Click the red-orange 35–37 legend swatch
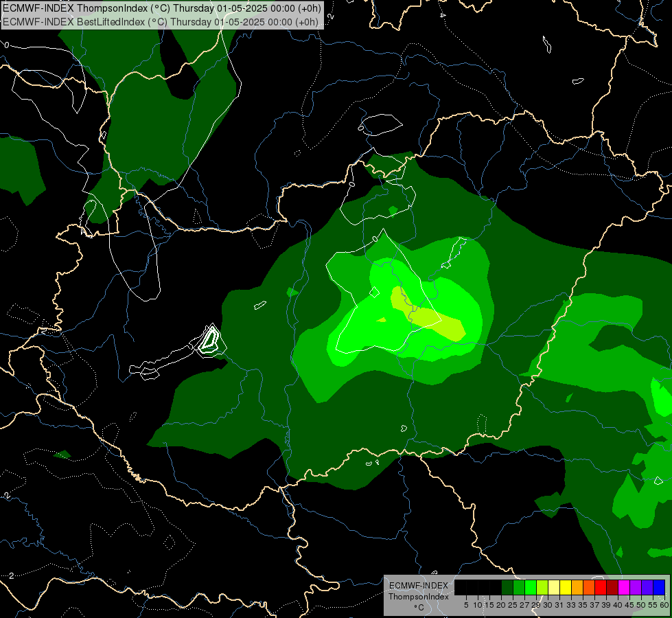The width and height of the screenshot is (672, 618). click(589, 587)
